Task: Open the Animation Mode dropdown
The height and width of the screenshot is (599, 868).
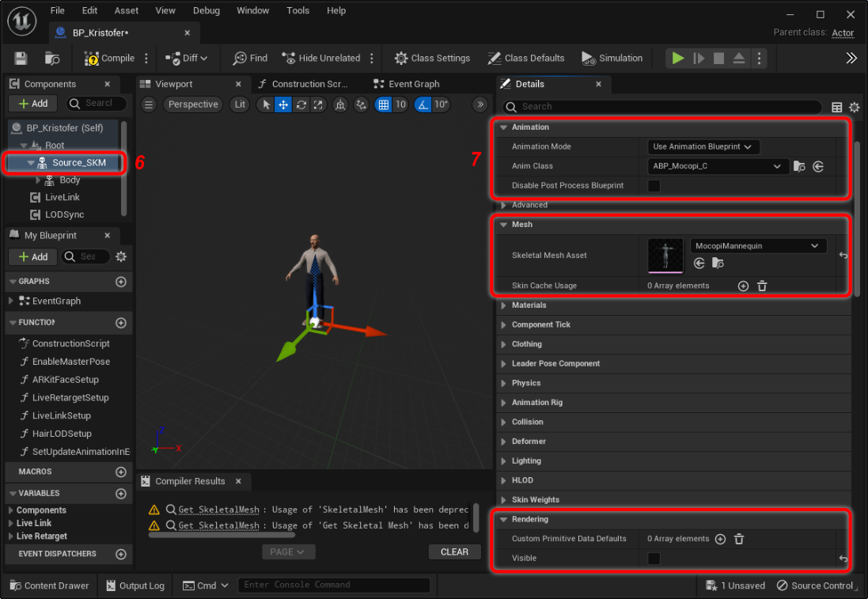Action: click(703, 146)
